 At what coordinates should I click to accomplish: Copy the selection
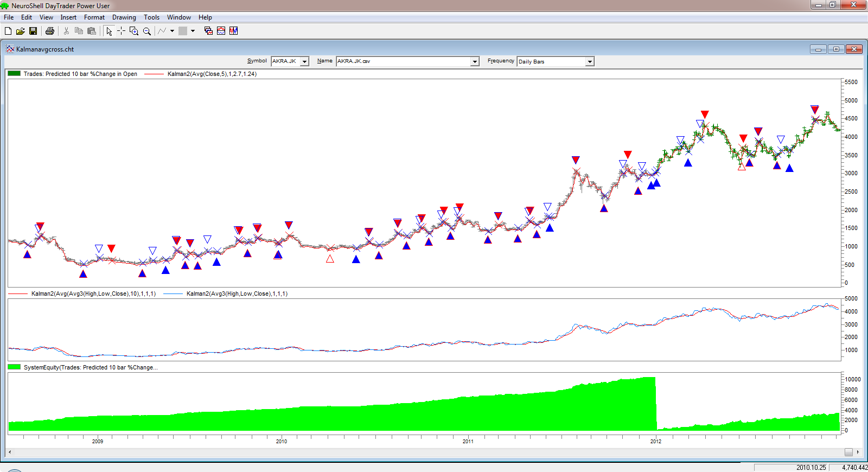coord(79,31)
